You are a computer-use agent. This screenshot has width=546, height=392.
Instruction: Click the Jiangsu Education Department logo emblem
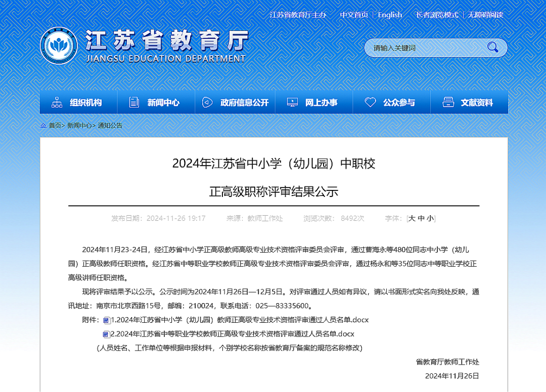point(59,45)
